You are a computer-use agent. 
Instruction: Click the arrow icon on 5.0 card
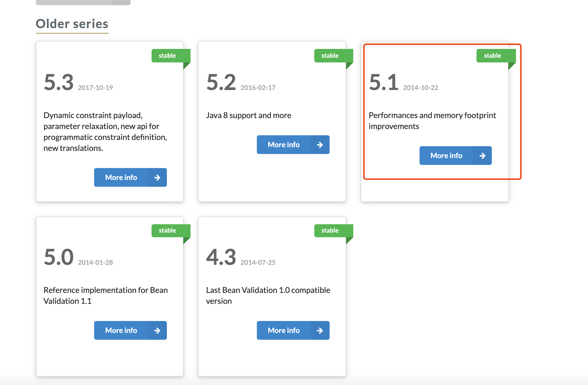(157, 330)
